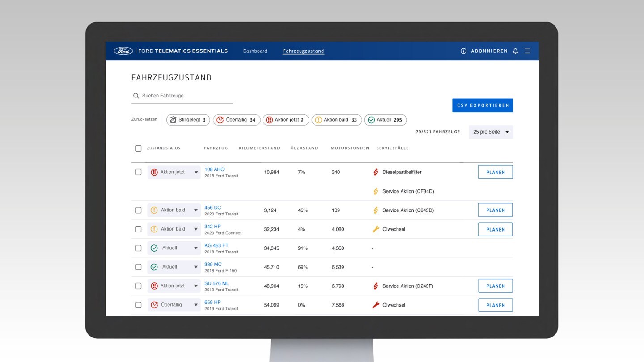Click the CSV EXPORTIEREN button

pos(483,105)
